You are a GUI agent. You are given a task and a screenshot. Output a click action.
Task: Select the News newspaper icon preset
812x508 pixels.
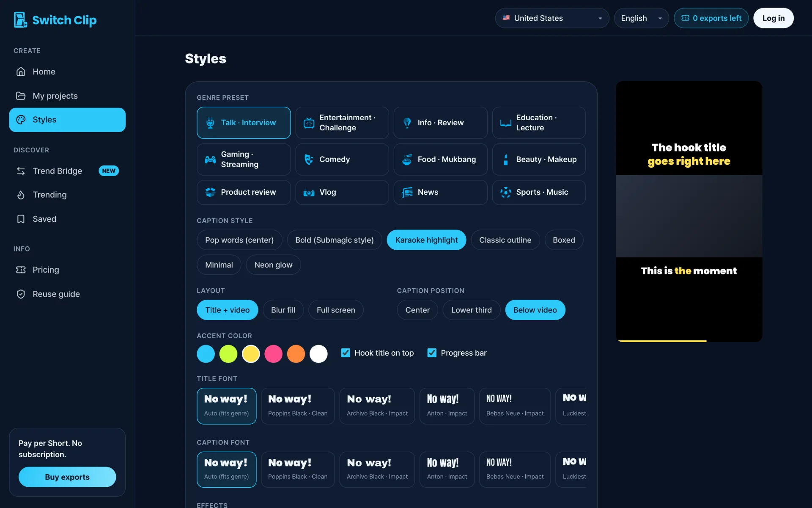point(407,192)
